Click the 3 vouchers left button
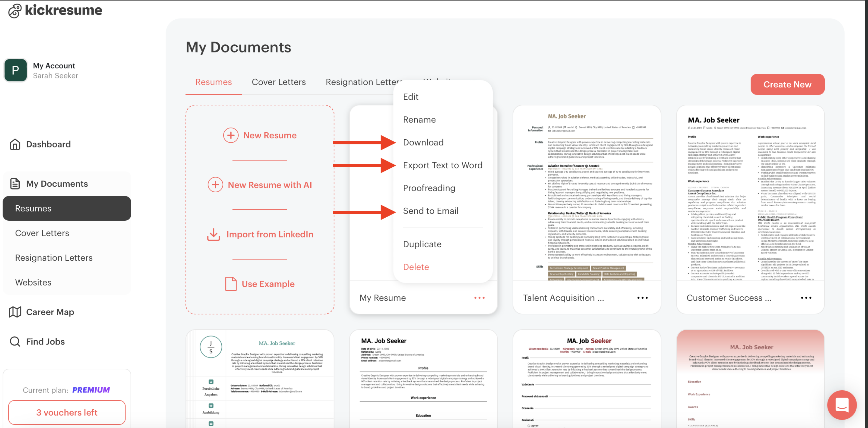 pos(67,412)
